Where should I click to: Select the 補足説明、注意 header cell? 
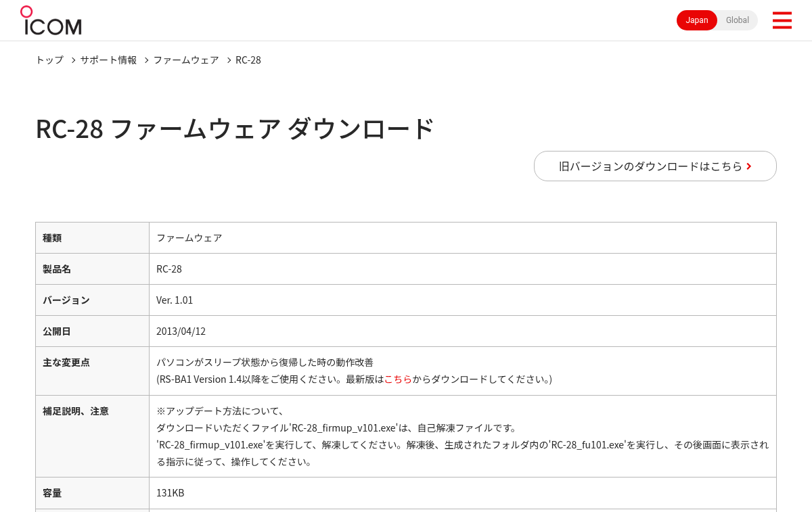click(92, 436)
